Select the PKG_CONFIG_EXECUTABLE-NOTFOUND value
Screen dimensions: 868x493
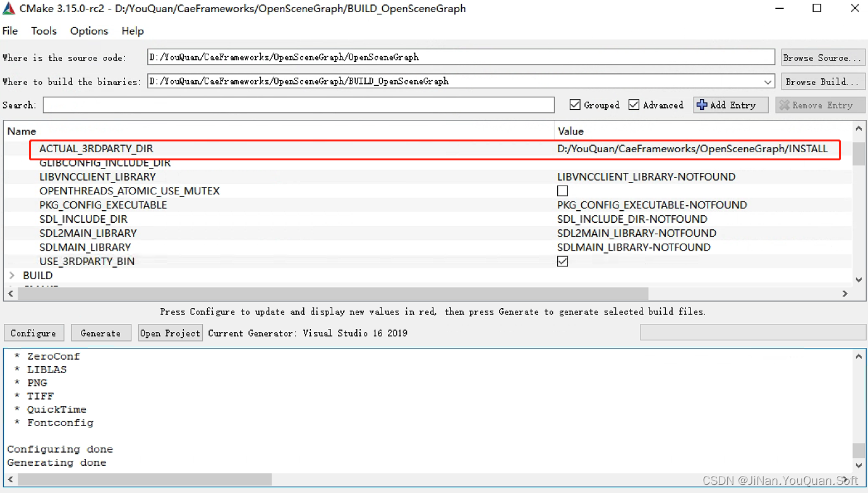point(652,205)
